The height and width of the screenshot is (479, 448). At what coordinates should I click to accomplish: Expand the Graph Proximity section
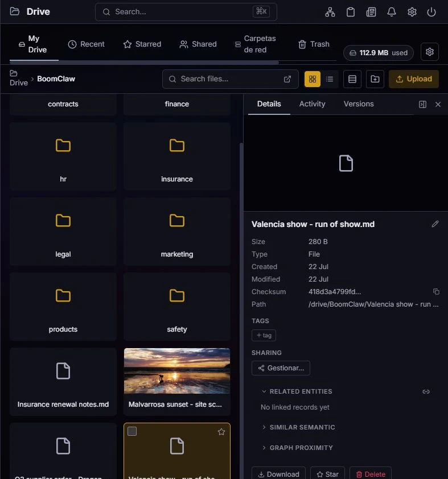pos(297,448)
